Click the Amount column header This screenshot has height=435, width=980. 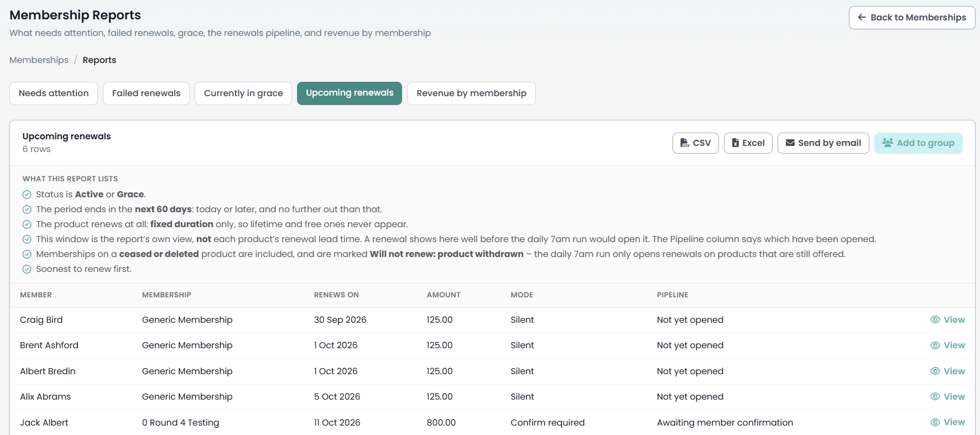444,295
